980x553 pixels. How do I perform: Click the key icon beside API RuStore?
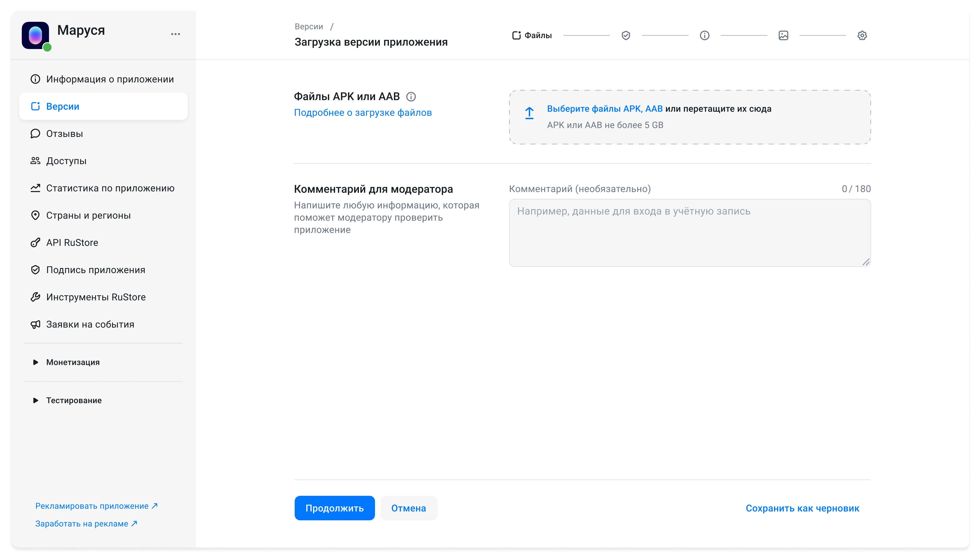(x=35, y=242)
